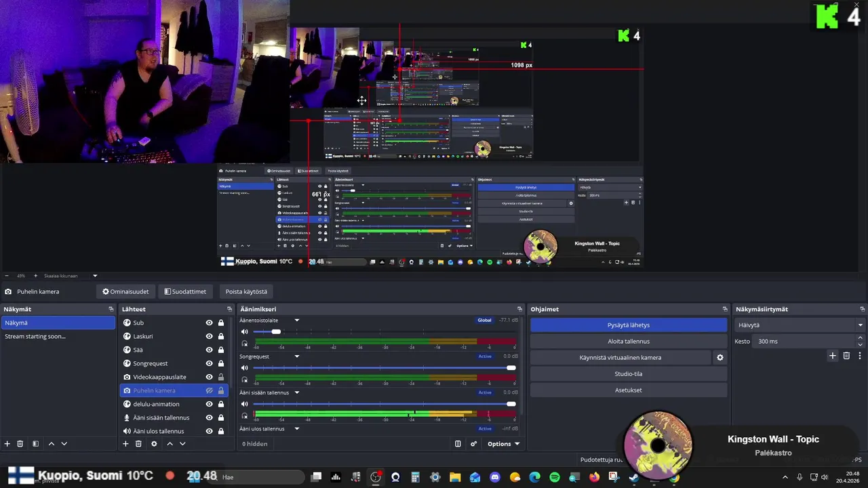Open preview scaling dropdown arrow
This screenshot has width=868, height=488.
point(95,276)
